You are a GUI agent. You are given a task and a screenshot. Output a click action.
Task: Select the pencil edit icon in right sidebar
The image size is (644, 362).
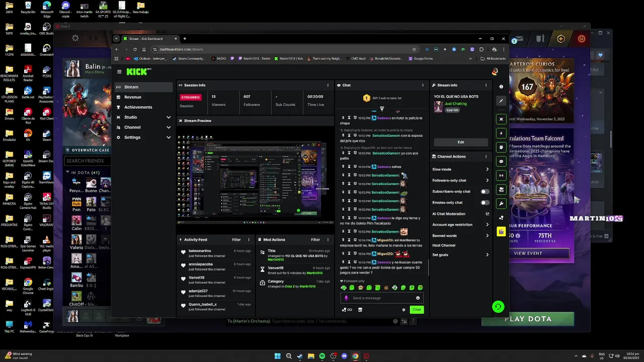pos(501,101)
